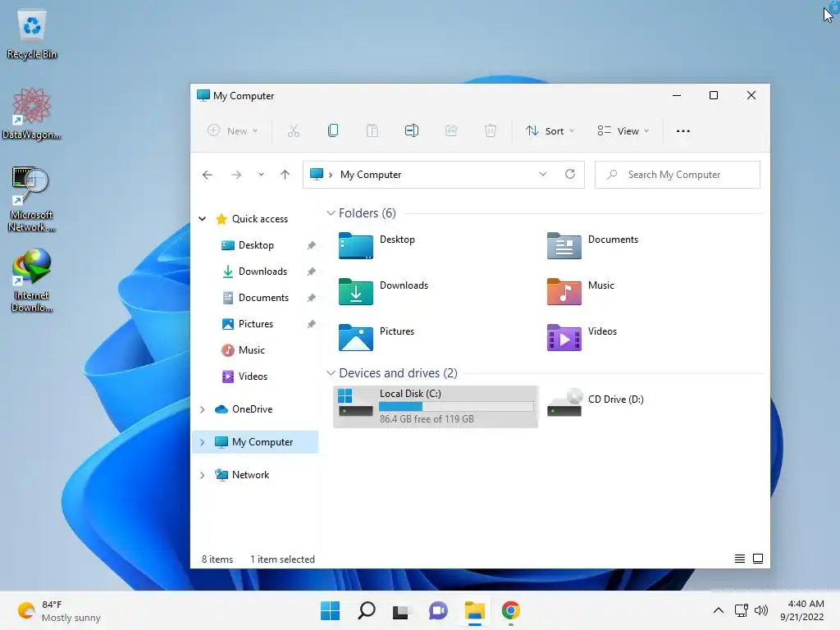Open the clock and date flyout
840x630 pixels.
coord(802,610)
